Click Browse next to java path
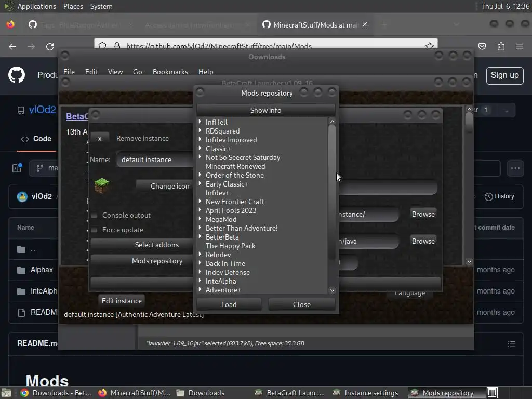Viewport: 532px width, 399px height. pos(423,241)
